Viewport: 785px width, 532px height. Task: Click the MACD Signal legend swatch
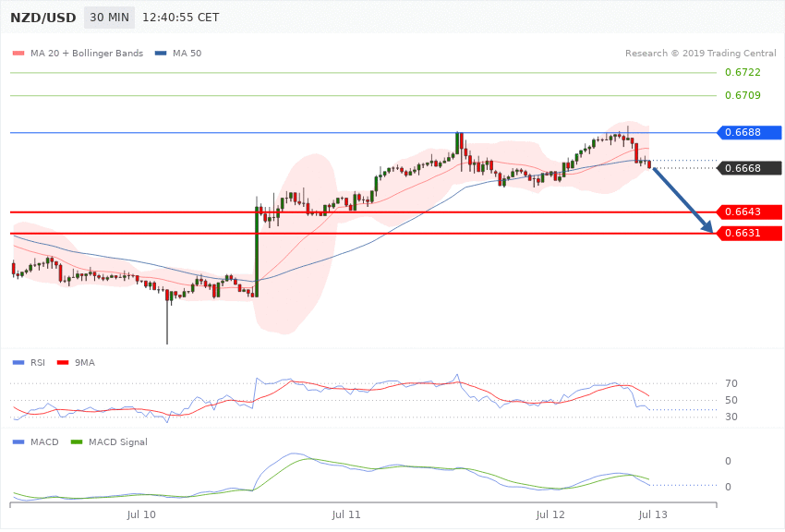pyautogui.click(x=77, y=441)
